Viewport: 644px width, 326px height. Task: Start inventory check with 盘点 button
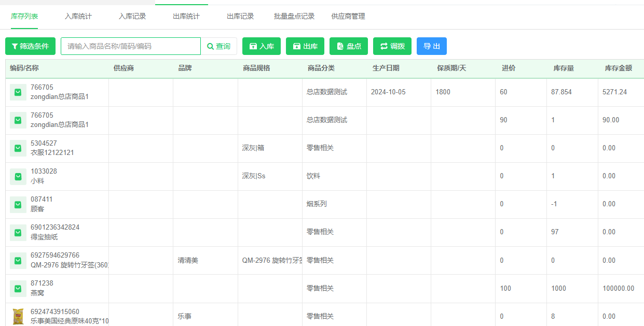349,46
